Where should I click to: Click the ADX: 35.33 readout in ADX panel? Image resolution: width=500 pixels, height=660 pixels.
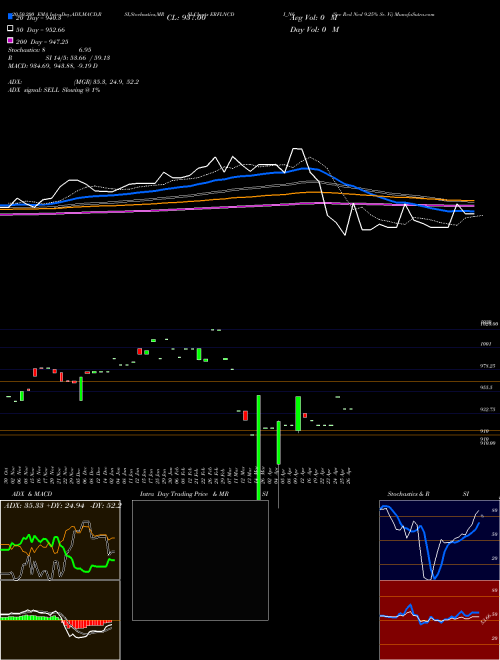(x=24, y=505)
